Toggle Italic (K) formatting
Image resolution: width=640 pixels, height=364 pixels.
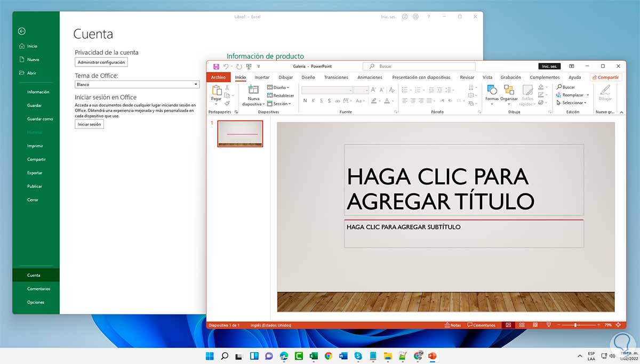click(x=314, y=101)
